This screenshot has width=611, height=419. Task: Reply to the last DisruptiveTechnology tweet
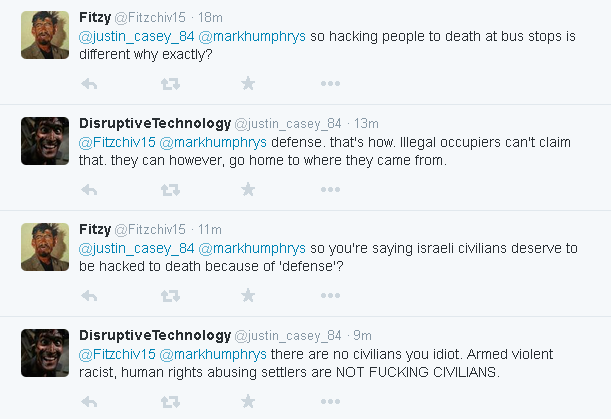click(x=90, y=400)
